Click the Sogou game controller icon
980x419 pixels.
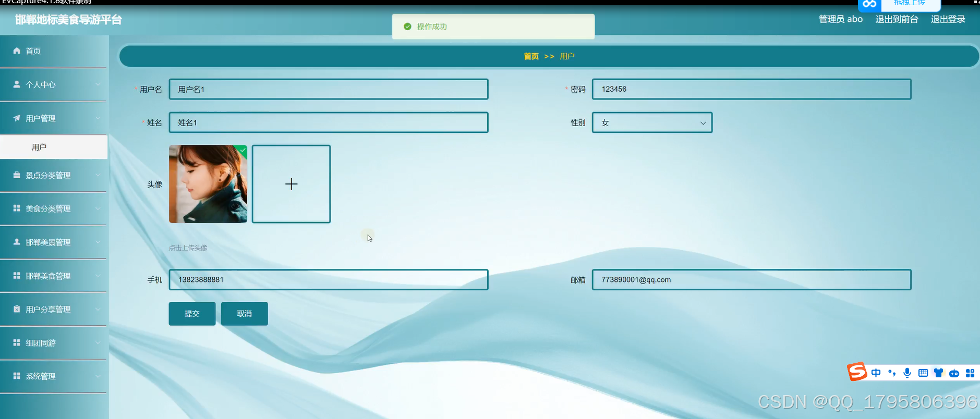954,373
